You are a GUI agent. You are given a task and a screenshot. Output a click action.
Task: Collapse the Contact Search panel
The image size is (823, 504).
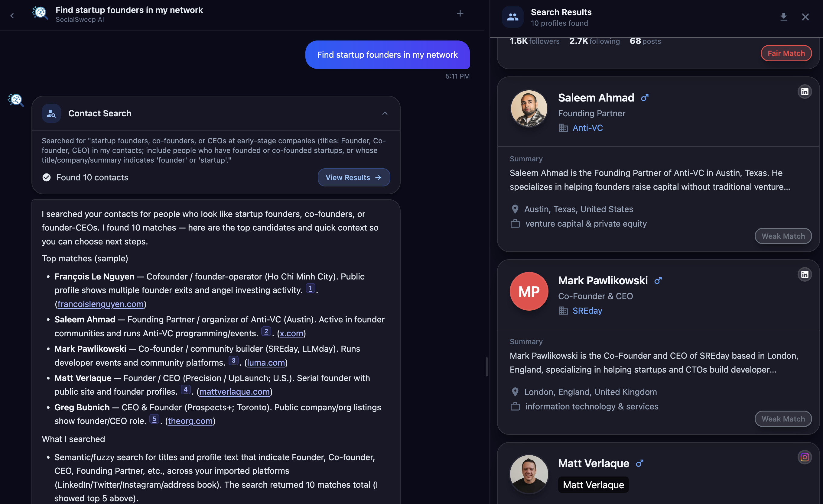[385, 113]
